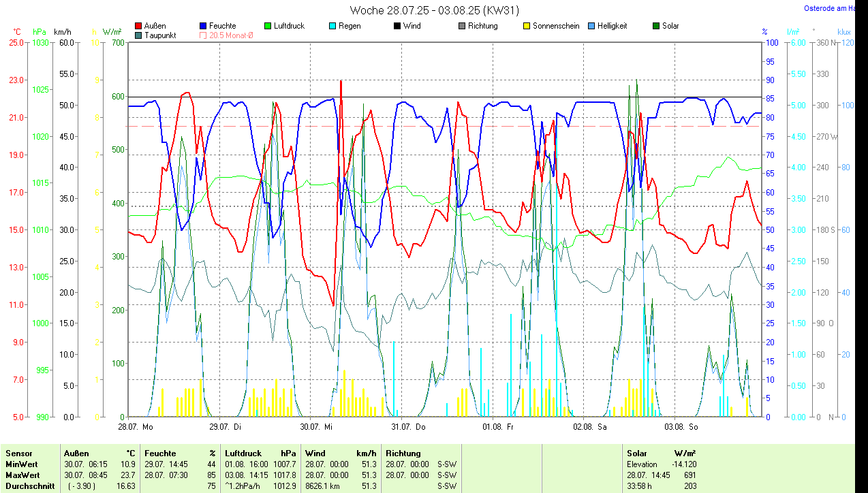
Task: Select the 30.07. Mi date label
Action: click(x=316, y=427)
